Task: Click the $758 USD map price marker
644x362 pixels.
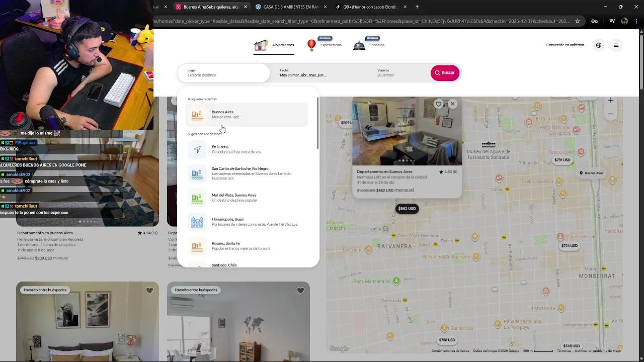Action: [x=447, y=340]
